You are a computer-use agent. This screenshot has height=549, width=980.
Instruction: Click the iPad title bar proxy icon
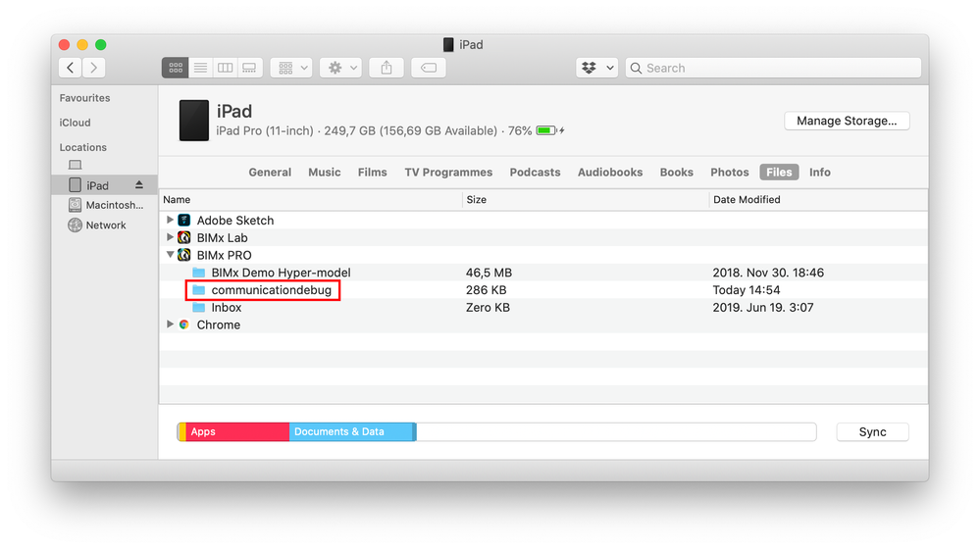point(448,44)
